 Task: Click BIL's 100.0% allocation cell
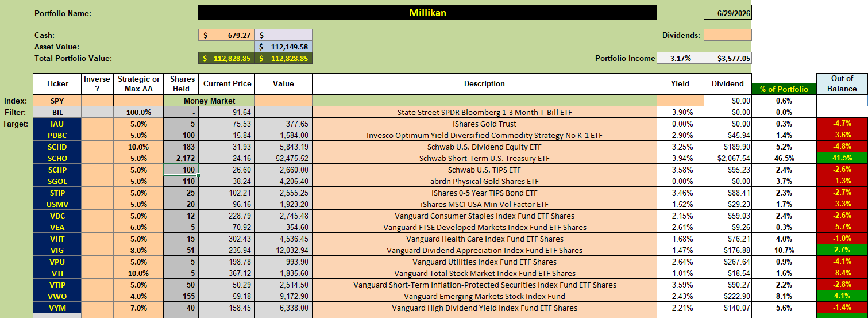click(x=138, y=112)
